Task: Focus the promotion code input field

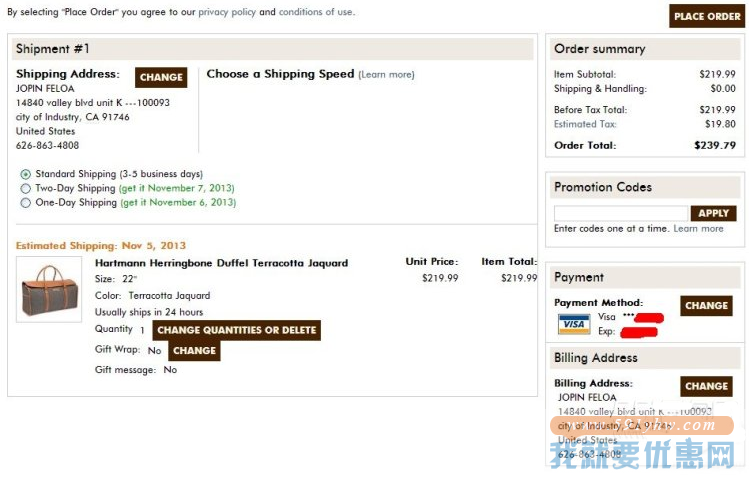Action: 621,213
